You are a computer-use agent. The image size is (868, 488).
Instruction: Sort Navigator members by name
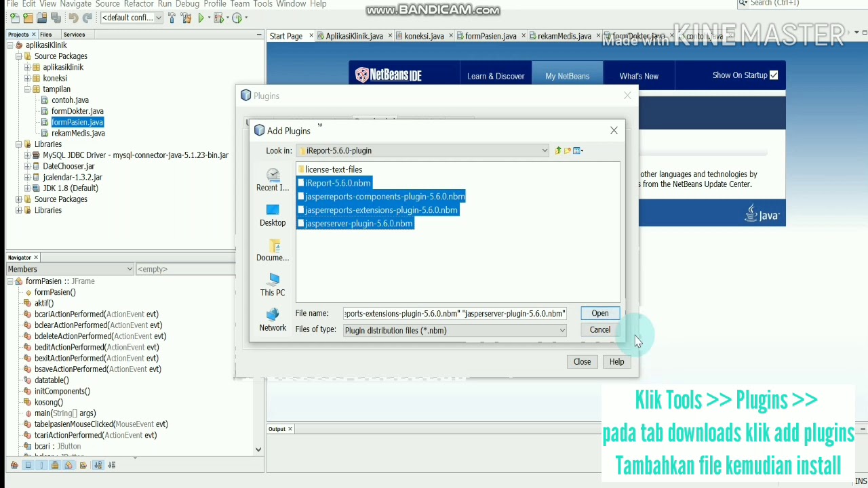[x=98, y=465]
